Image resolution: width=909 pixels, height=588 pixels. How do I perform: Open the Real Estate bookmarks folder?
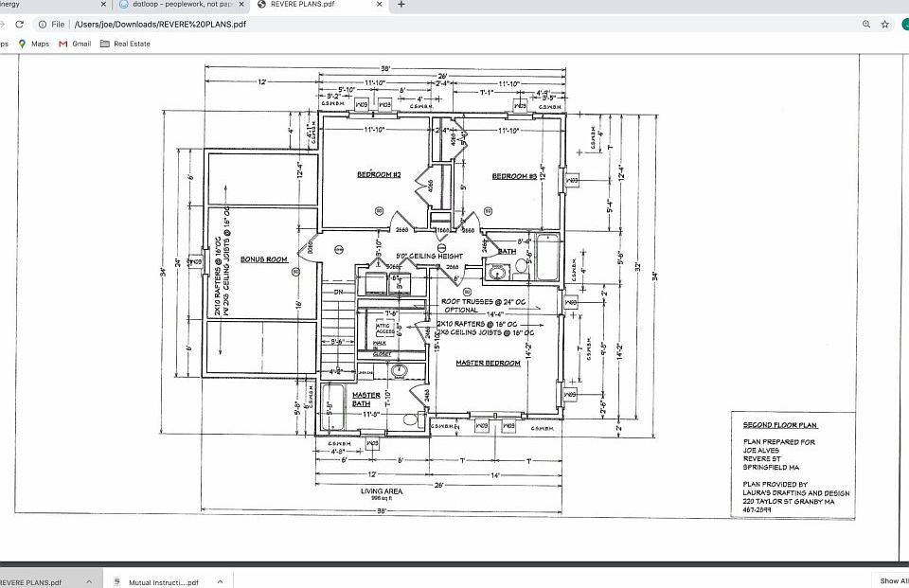(125, 44)
